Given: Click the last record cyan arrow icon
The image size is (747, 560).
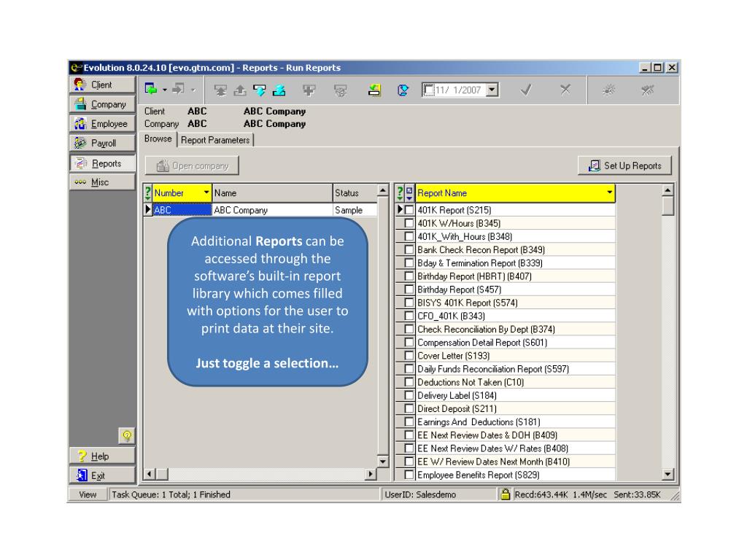Looking at the screenshot, I should tap(279, 90).
